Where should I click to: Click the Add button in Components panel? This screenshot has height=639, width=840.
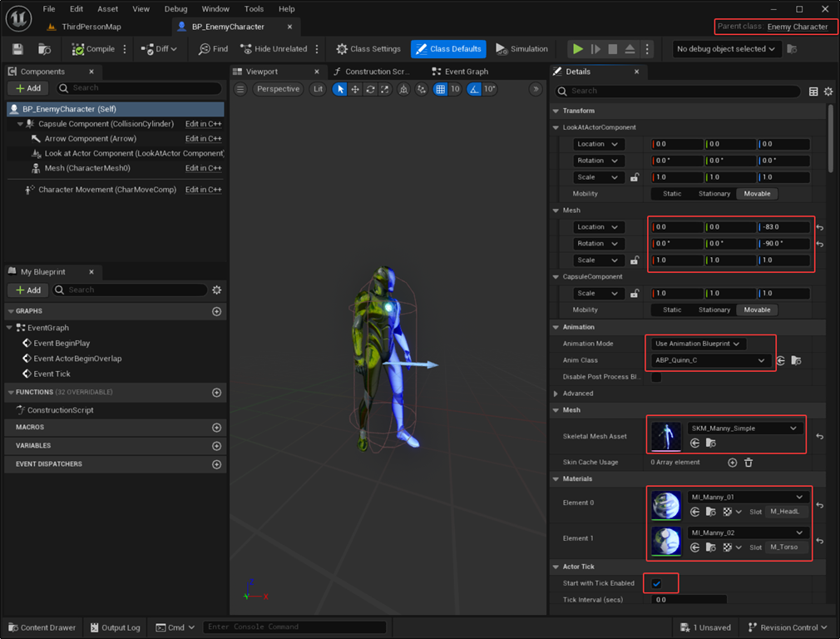(27, 88)
